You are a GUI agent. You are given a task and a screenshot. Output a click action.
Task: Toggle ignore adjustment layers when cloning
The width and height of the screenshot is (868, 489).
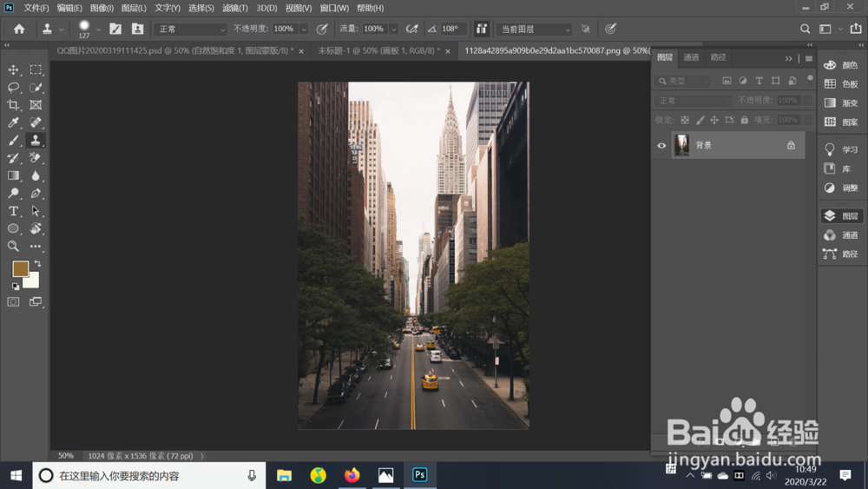pos(586,29)
